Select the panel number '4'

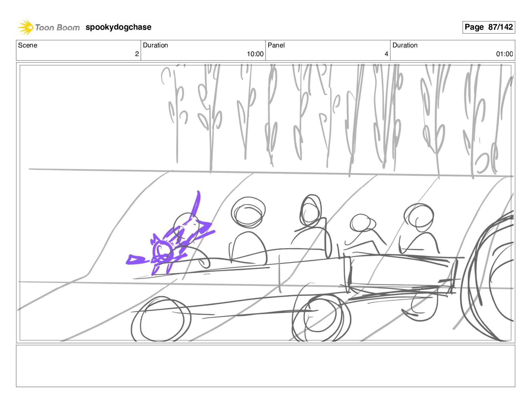(386, 54)
